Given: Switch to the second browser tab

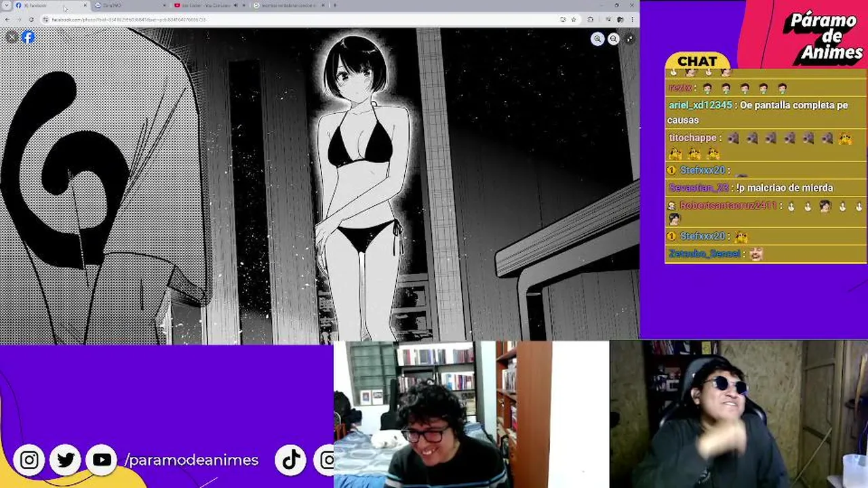Looking at the screenshot, I should pos(129,5).
